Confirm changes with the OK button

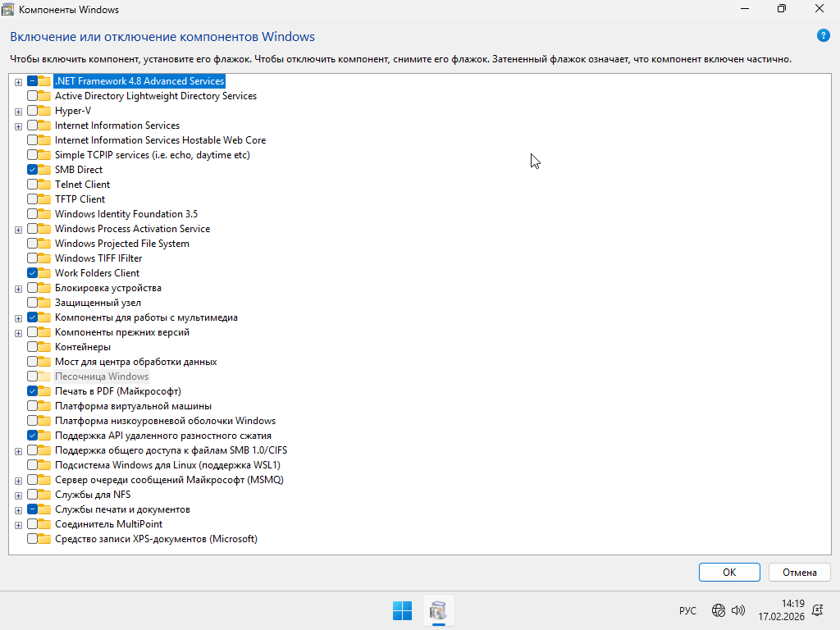click(x=729, y=572)
